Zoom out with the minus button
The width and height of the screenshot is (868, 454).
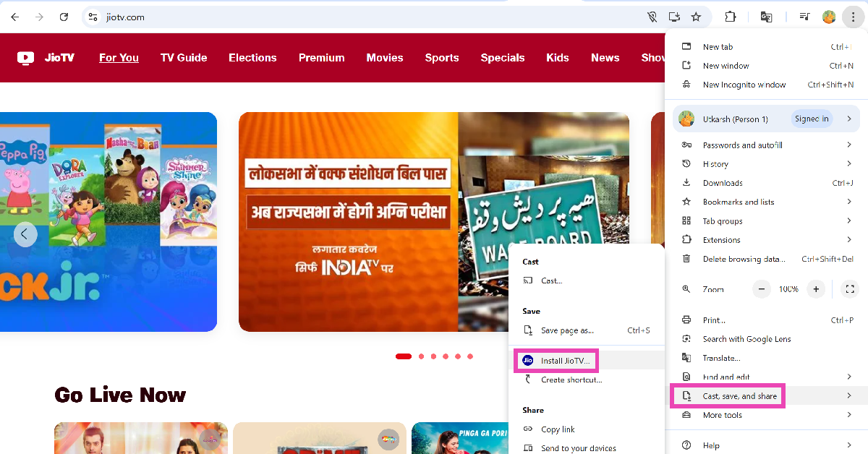tap(761, 289)
